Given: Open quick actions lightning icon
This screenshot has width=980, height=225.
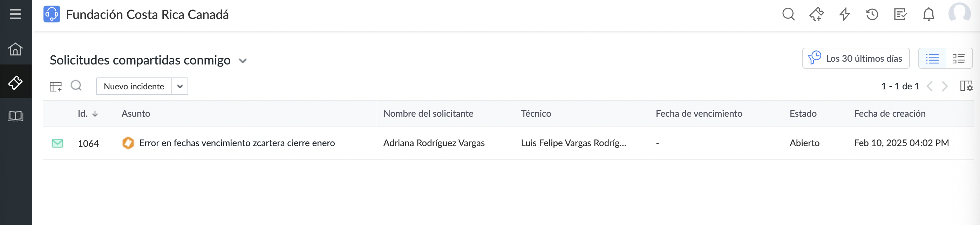Looking at the screenshot, I should pyautogui.click(x=844, y=14).
